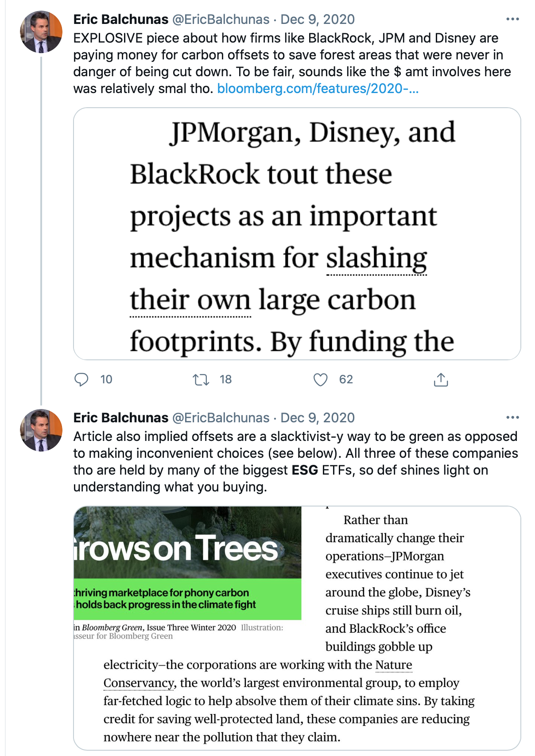
Task: Open more options on the first tweet
Action: (x=512, y=19)
